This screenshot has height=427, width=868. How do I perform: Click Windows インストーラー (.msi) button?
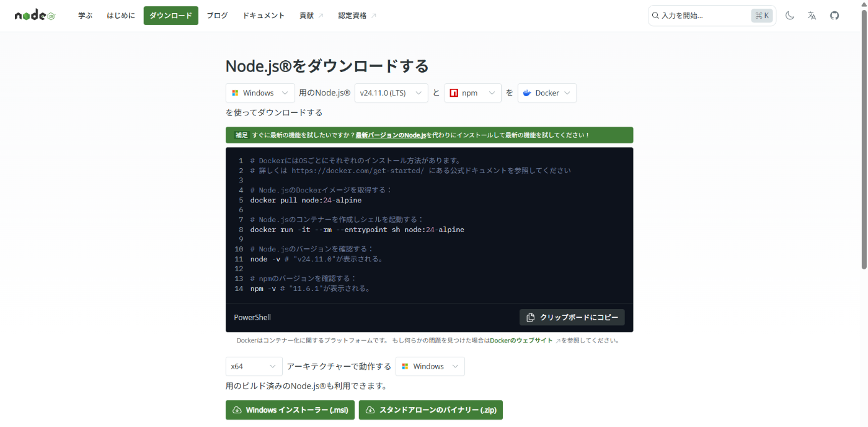click(290, 410)
